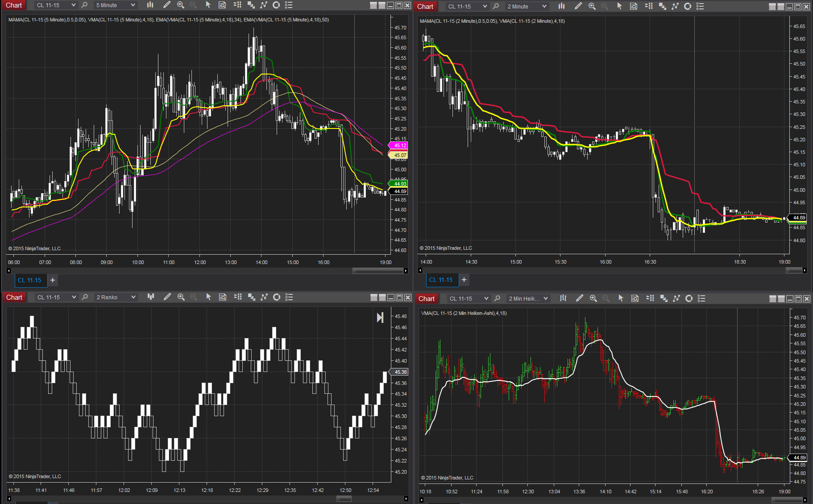
Task: Open chart properties list icon in the 2 Renko chart
Action: 289,297
